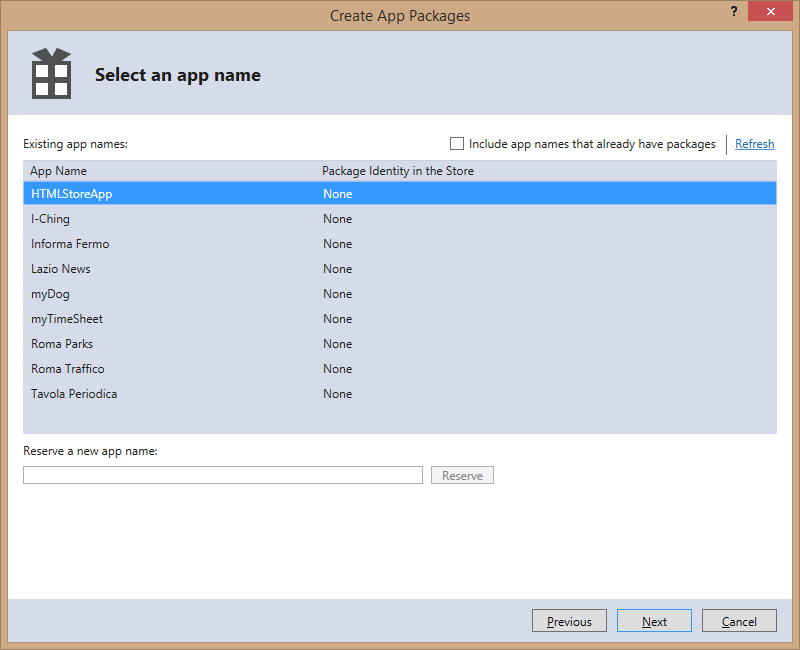The width and height of the screenshot is (800, 650).
Task: Focus the 'Reserve a new app name' field
Action: pyautogui.click(x=223, y=476)
